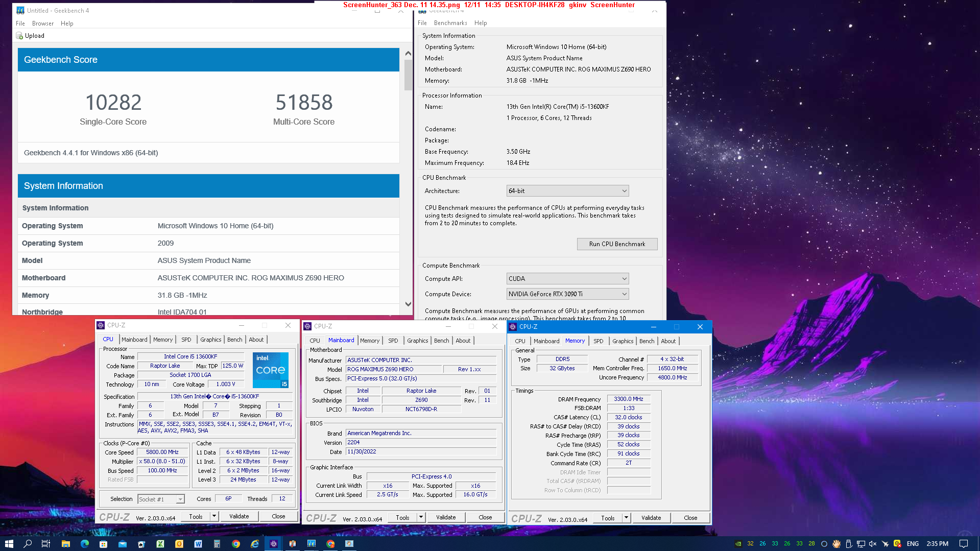Open the Architecture 64-bit dropdown
Screen dimensions: 980x551
point(567,191)
